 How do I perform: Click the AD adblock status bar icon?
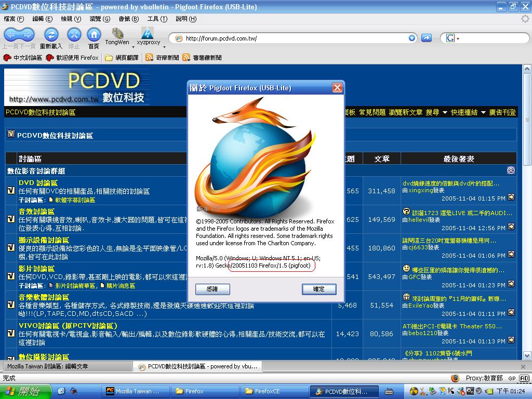point(524,378)
